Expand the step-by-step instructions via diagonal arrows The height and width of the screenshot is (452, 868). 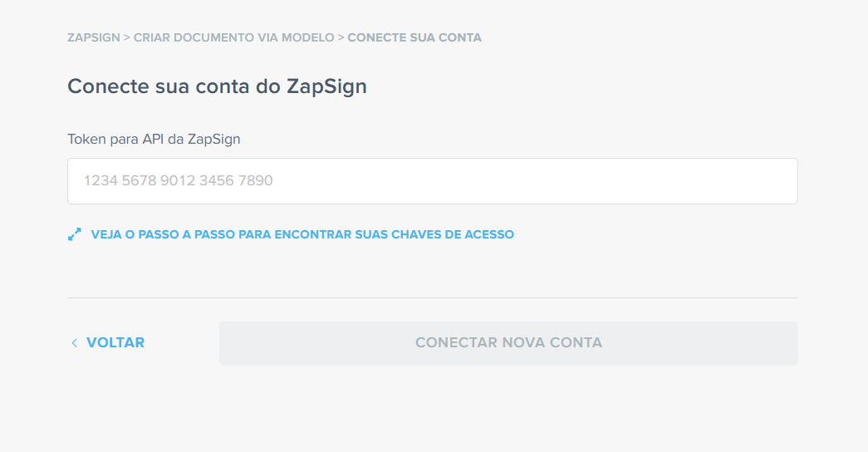pos(74,234)
